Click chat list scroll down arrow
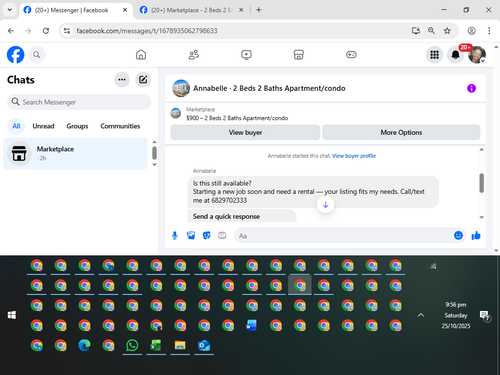The width and height of the screenshot is (500, 375). tap(154, 165)
